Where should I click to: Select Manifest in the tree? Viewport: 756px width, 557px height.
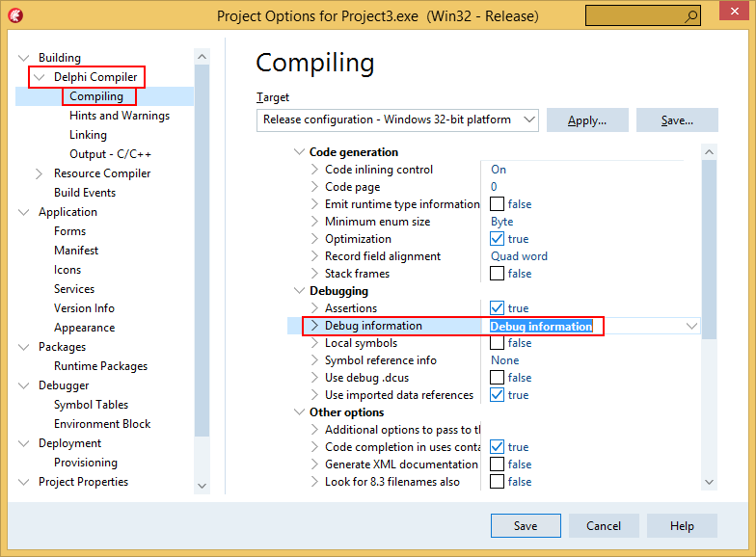point(76,251)
